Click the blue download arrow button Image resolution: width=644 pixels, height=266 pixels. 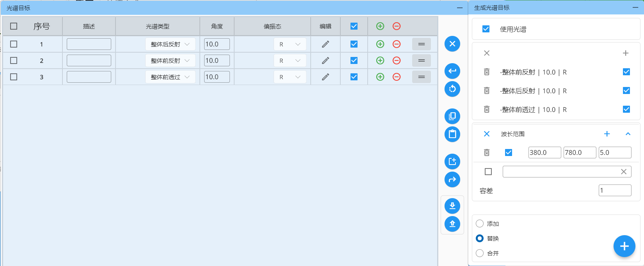(452, 206)
